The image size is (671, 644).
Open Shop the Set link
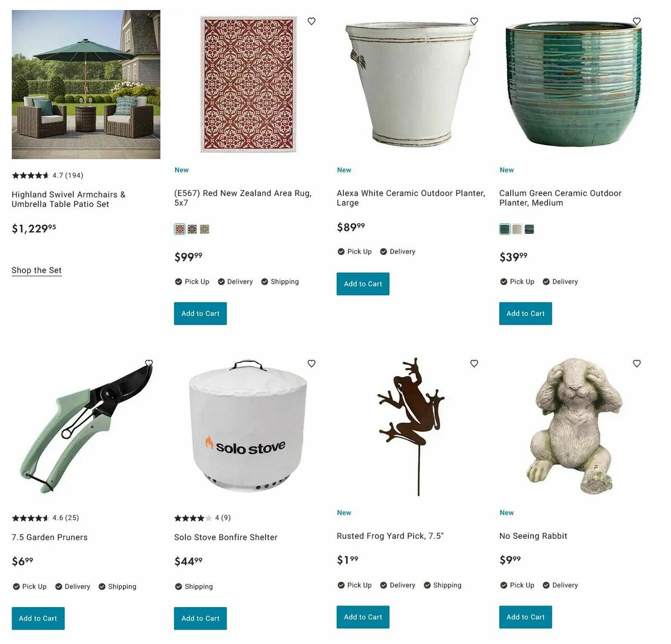(37, 270)
